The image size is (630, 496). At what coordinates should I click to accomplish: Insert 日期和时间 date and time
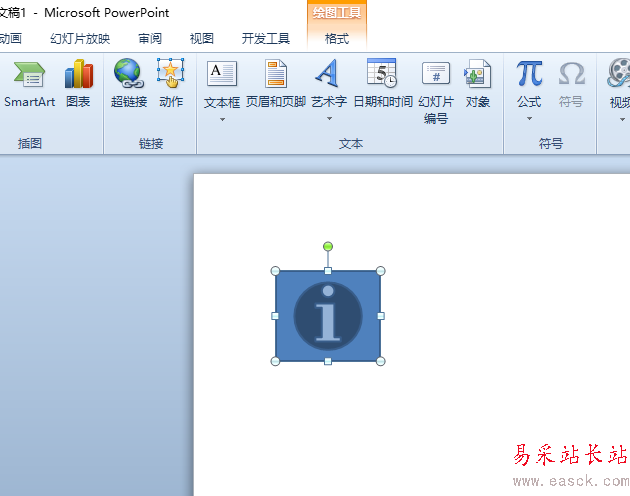(382, 84)
